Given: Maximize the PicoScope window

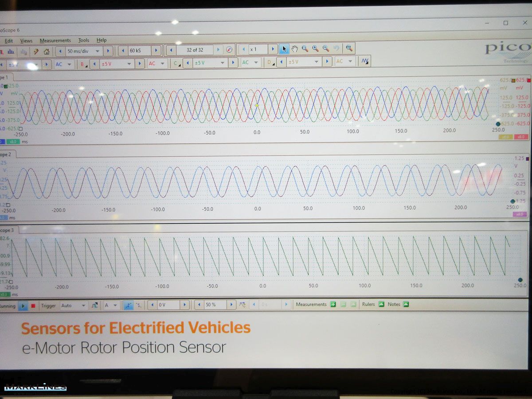Looking at the screenshot, I should coord(505,23).
